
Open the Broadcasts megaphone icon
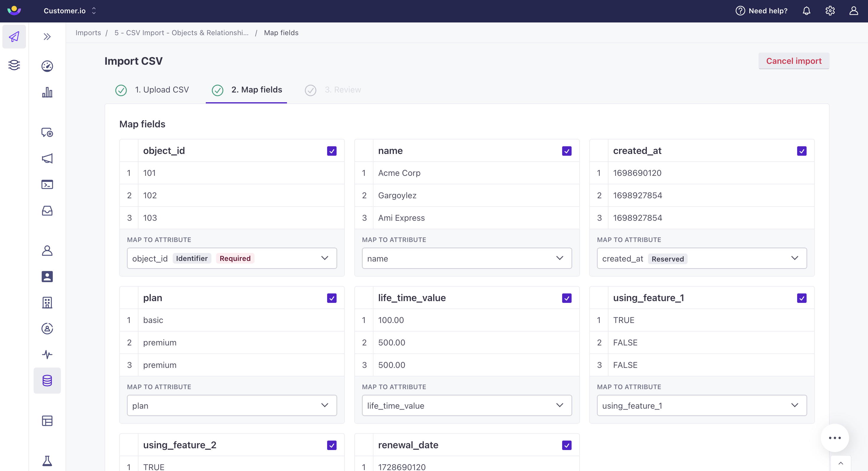(47, 158)
